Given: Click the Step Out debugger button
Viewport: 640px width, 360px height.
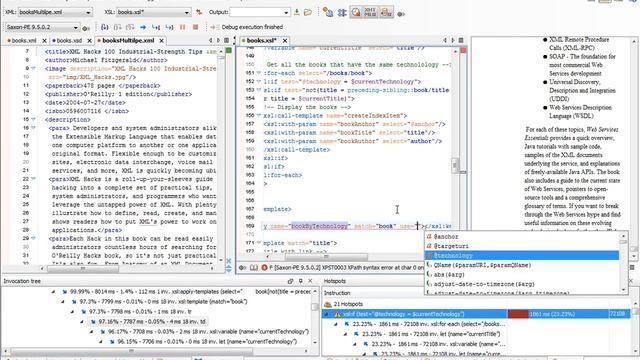Looking at the screenshot, I should point(130,27).
